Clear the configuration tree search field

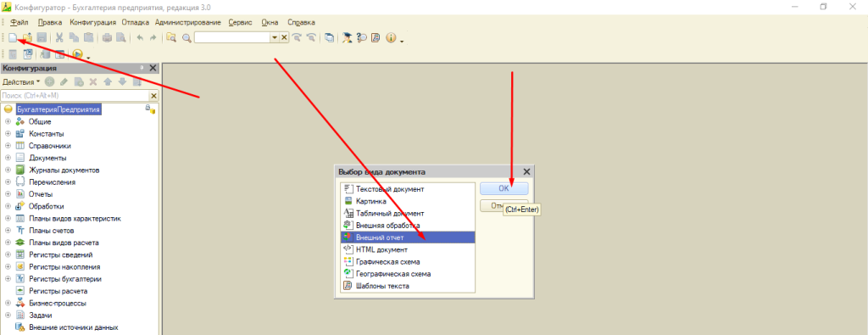[154, 96]
